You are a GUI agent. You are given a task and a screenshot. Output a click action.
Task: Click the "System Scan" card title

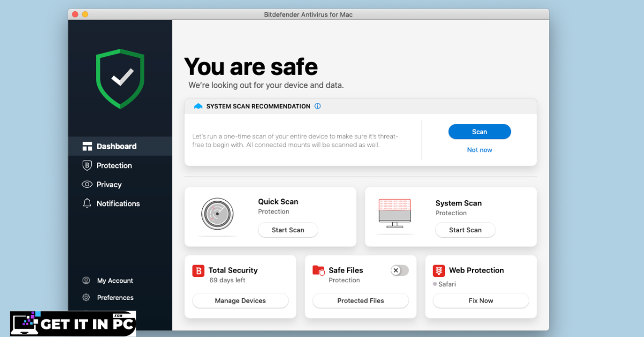458,203
